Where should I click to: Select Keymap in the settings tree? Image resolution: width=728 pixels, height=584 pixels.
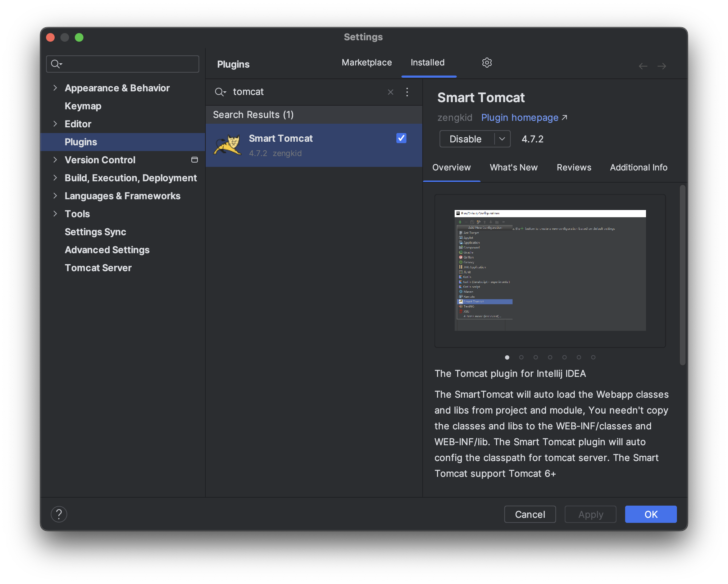(x=83, y=106)
